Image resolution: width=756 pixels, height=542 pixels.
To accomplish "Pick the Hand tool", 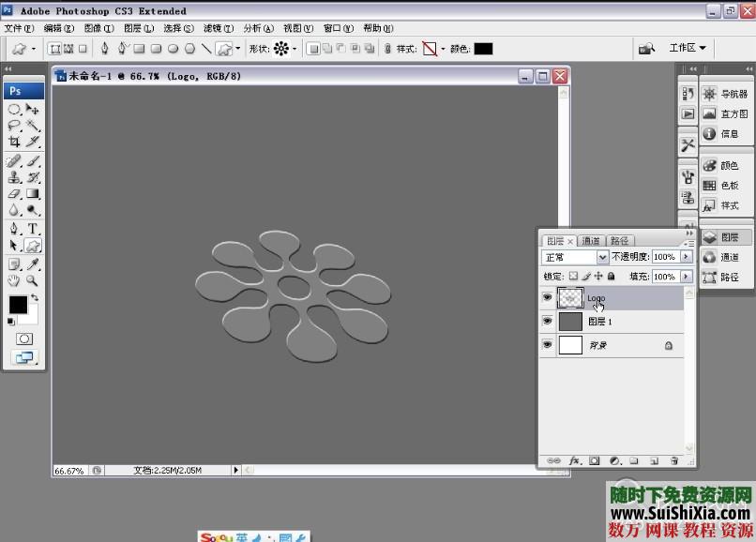I will (14, 280).
